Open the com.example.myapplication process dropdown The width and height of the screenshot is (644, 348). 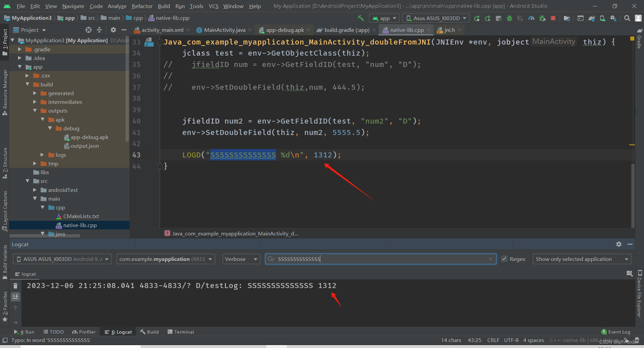(166, 259)
